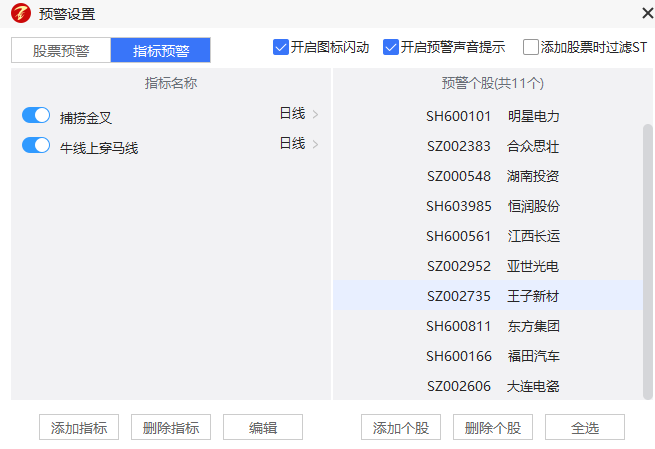Select stock SH600166 福田汽车
The image size is (655, 449).
[x=488, y=356]
